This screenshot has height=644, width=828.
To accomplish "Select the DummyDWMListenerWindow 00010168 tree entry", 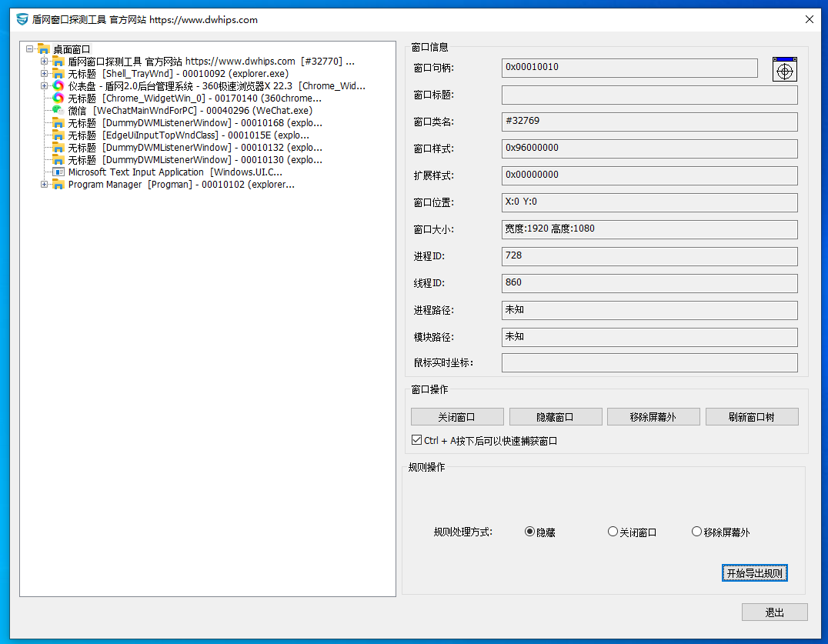I will [194, 123].
